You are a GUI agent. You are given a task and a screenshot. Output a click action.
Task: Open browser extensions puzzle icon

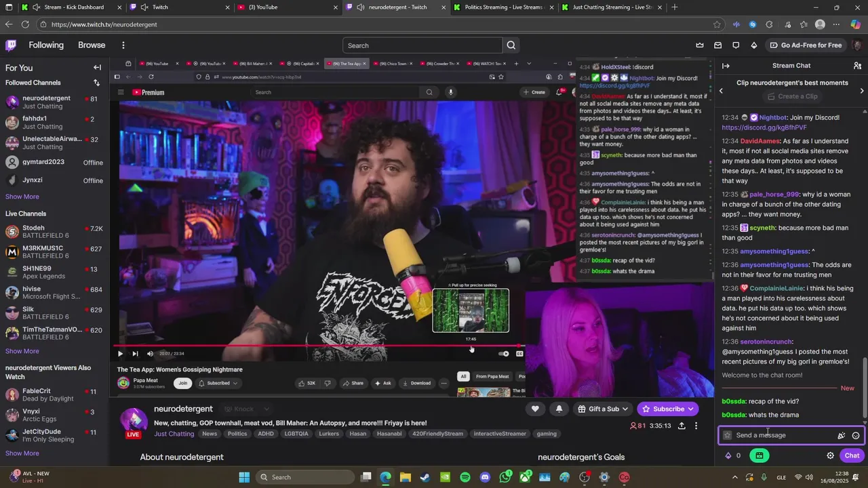pyautogui.click(x=769, y=24)
